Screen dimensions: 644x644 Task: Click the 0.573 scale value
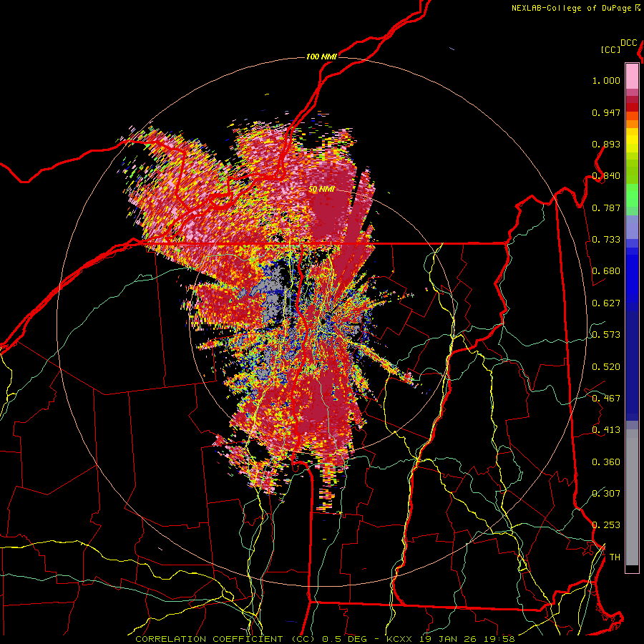606,335
